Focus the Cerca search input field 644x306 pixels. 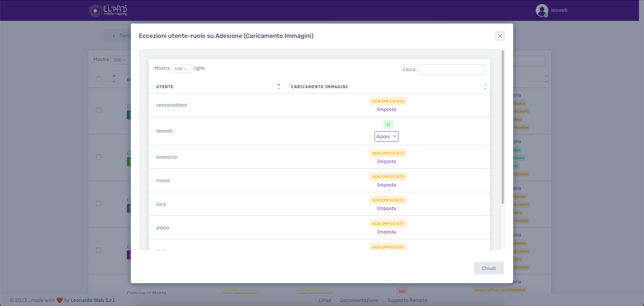[x=451, y=70]
